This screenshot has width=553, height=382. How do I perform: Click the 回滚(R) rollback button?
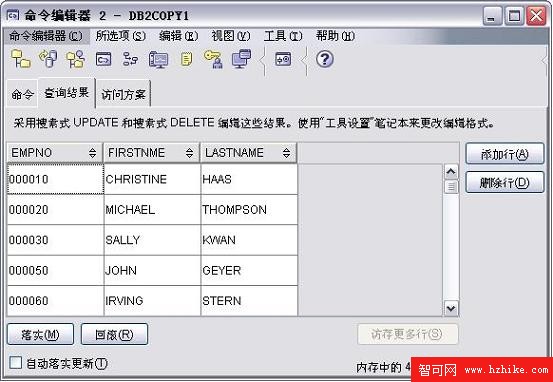click(x=114, y=334)
